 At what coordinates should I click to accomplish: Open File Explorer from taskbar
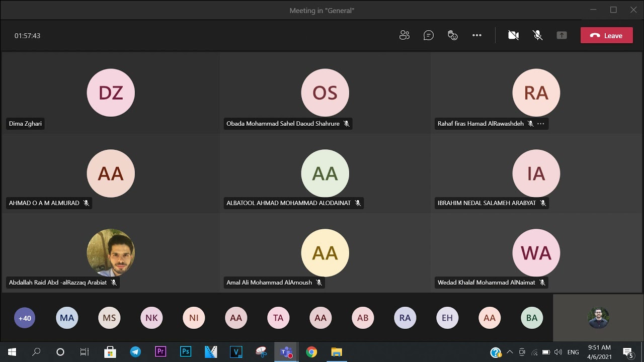pos(337,352)
